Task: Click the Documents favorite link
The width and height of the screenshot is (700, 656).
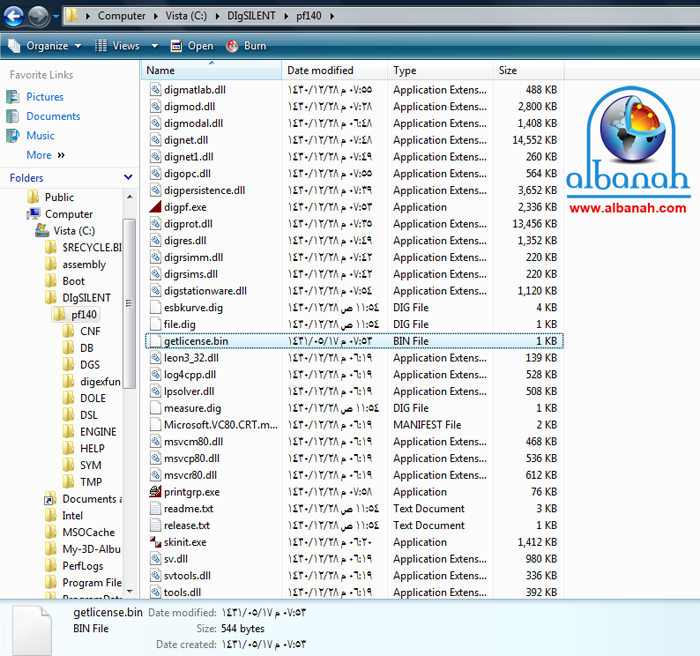Action: 53,116
